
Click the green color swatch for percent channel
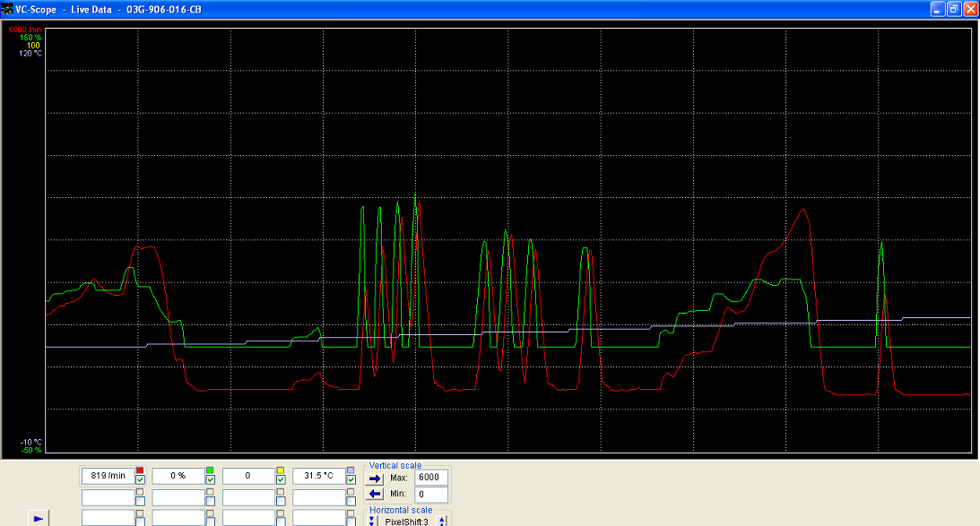click(x=211, y=470)
